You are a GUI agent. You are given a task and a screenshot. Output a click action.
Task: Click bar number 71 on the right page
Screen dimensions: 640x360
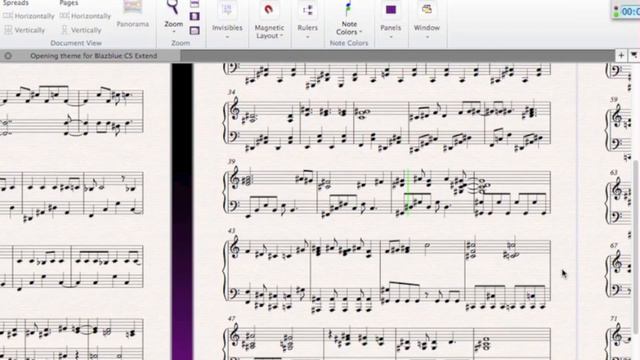[614, 318]
